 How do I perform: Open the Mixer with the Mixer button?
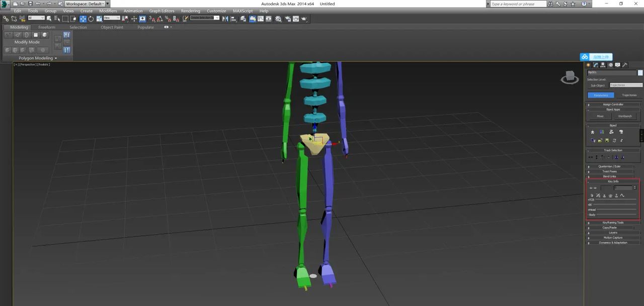click(x=600, y=116)
